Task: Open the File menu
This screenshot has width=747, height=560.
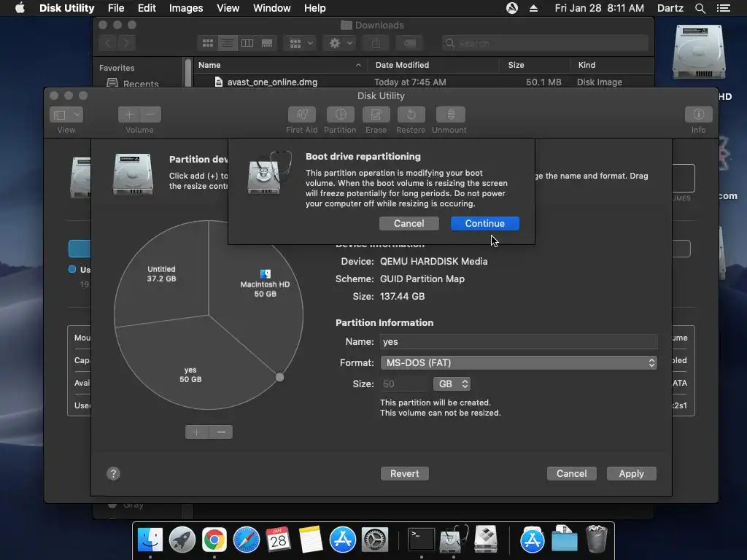Action: (x=116, y=8)
